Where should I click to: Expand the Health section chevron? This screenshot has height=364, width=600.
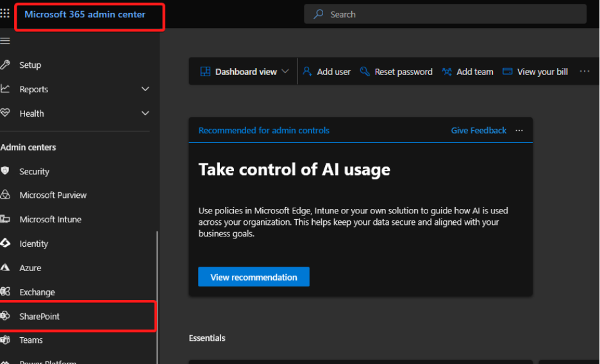[145, 113]
